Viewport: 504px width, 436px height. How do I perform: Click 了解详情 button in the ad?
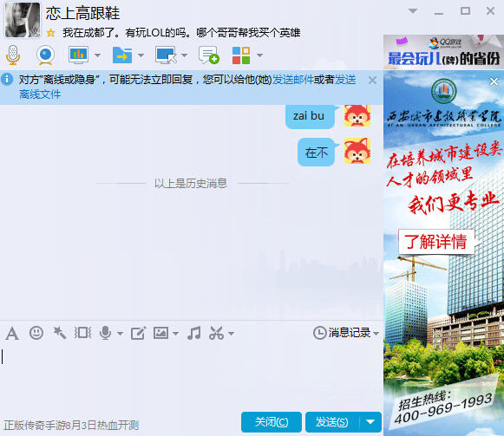[x=436, y=242]
